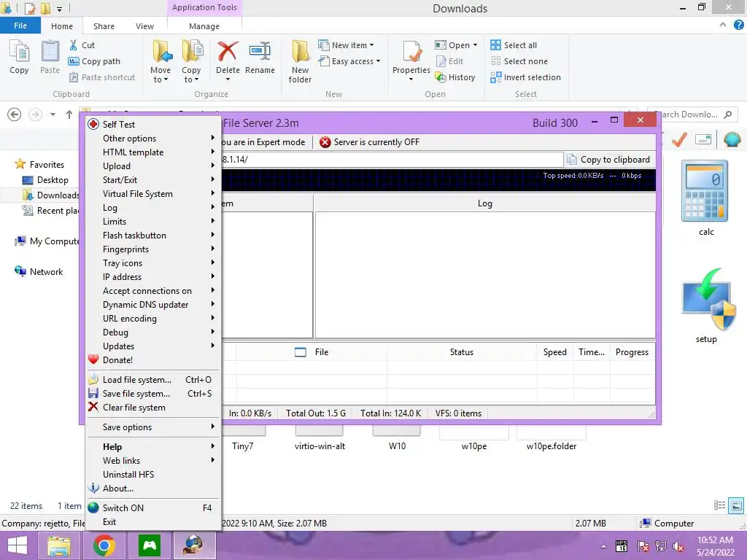The height and width of the screenshot is (560, 747).
Task: Click Select all in ribbon
Action: point(514,45)
